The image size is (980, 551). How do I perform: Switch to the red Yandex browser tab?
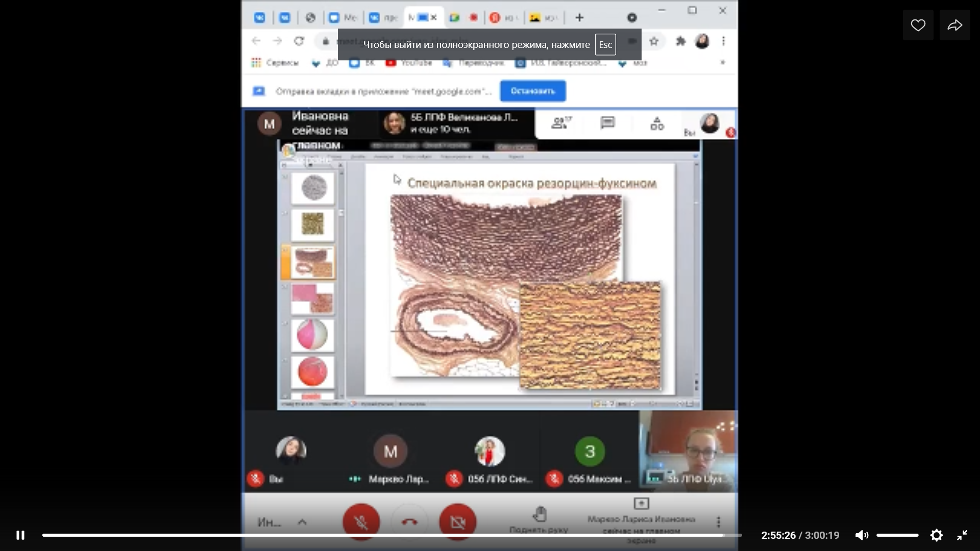(503, 18)
